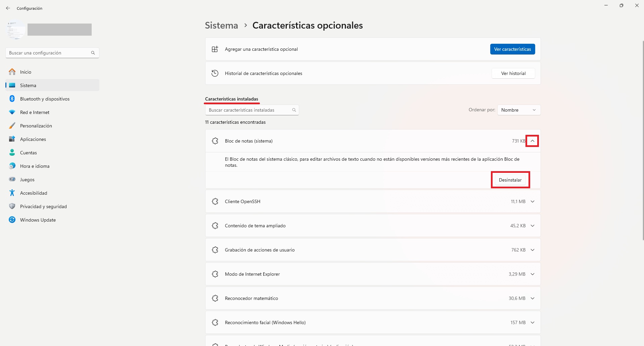Screen dimensions: 644x346
Task: Expand the Cliente OpenSSH feature details
Action: [x=533, y=201]
